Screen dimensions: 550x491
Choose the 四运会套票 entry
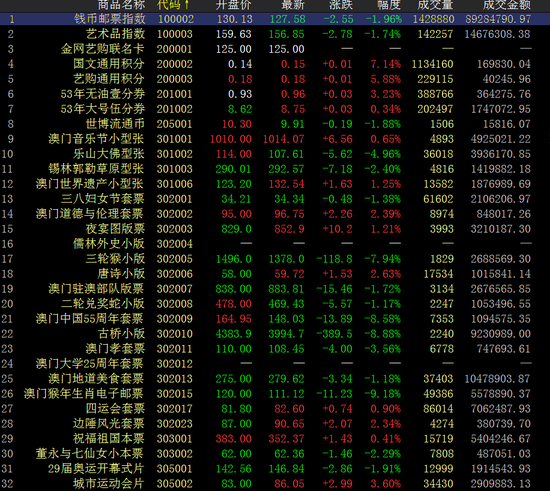click(115, 409)
